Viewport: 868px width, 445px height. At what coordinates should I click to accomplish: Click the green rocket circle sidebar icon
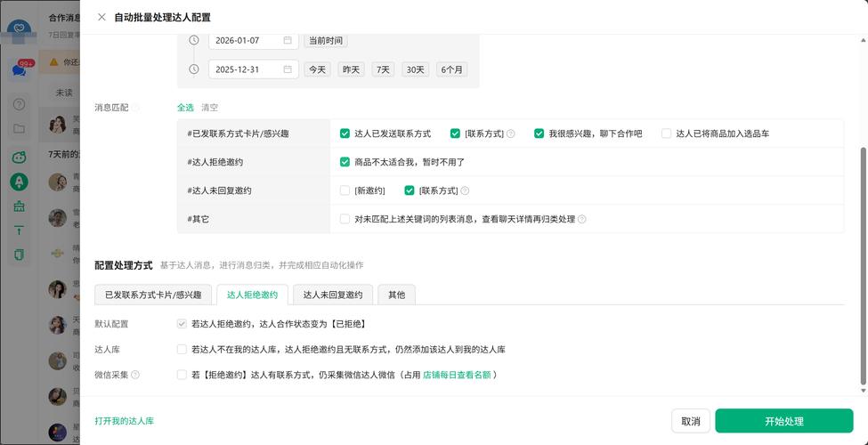point(20,182)
